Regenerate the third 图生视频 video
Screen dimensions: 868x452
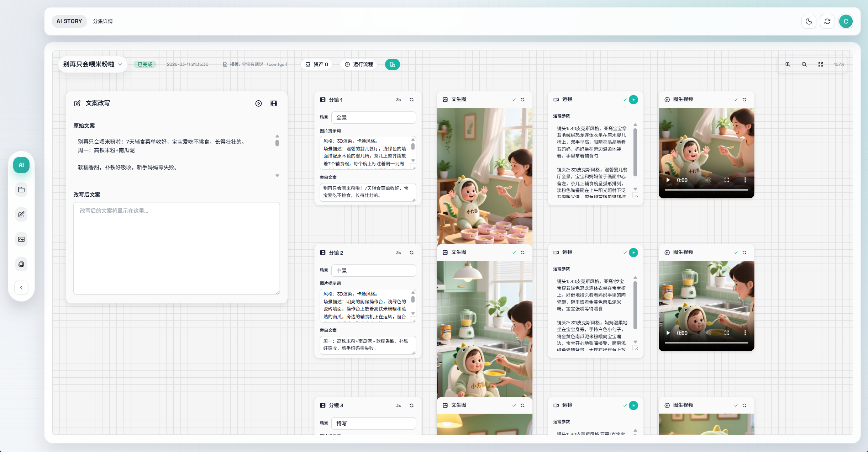tap(745, 405)
